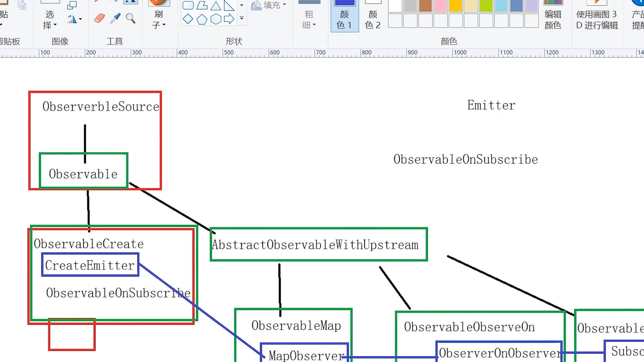
Task: Expand the shapes gallery with bottom arrow
Action: (241, 18)
